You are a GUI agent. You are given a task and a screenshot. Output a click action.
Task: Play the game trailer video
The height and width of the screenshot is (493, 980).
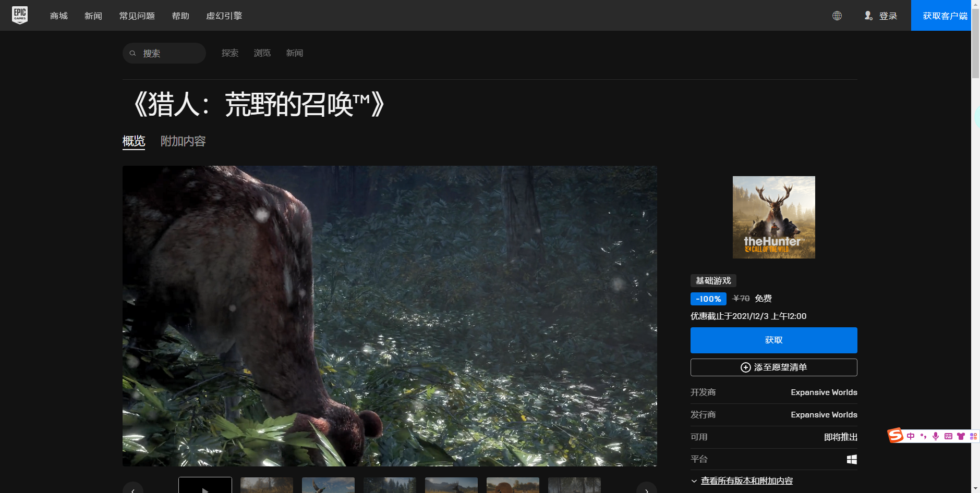(x=205, y=490)
